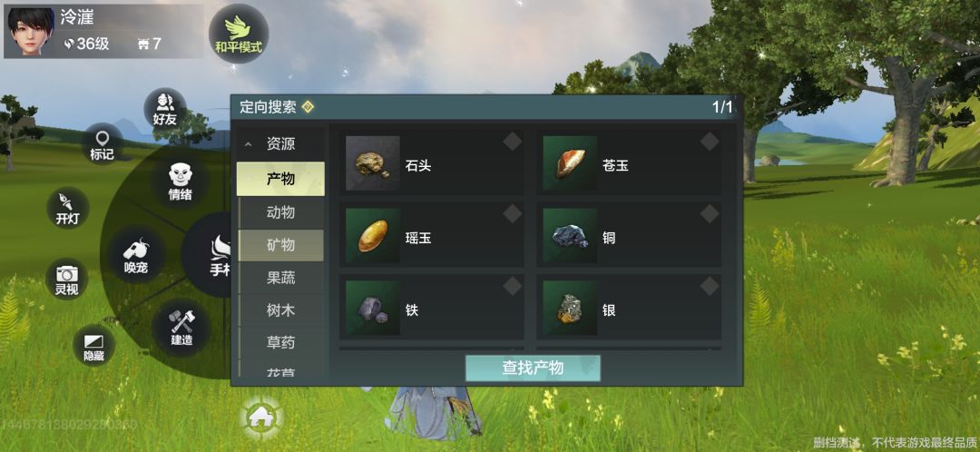Image resolution: width=980 pixels, height=452 pixels.
Task: Click the 隐藏 hide UI icon
Action: point(93,345)
